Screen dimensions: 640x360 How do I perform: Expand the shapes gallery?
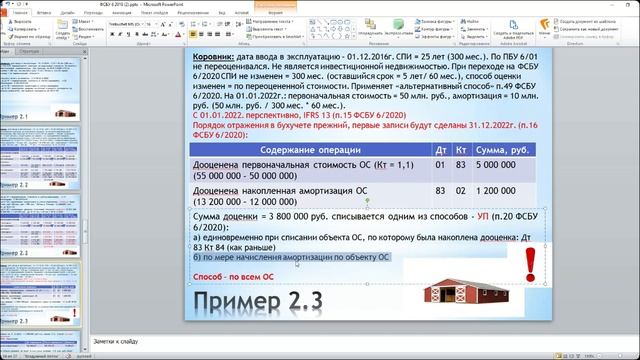click(x=353, y=36)
